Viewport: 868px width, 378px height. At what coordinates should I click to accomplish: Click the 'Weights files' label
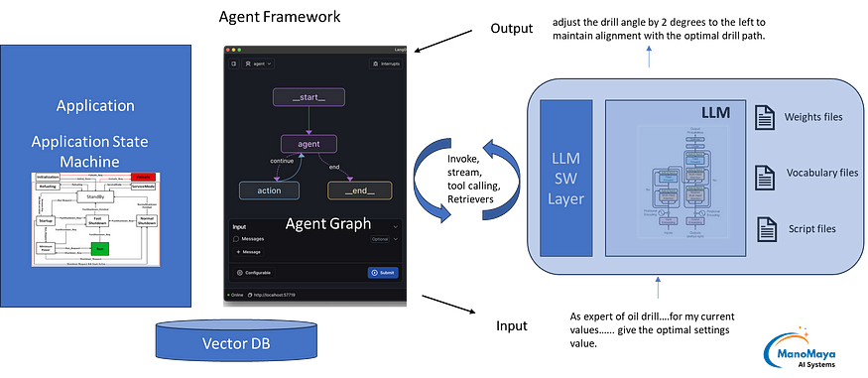click(x=813, y=117)
